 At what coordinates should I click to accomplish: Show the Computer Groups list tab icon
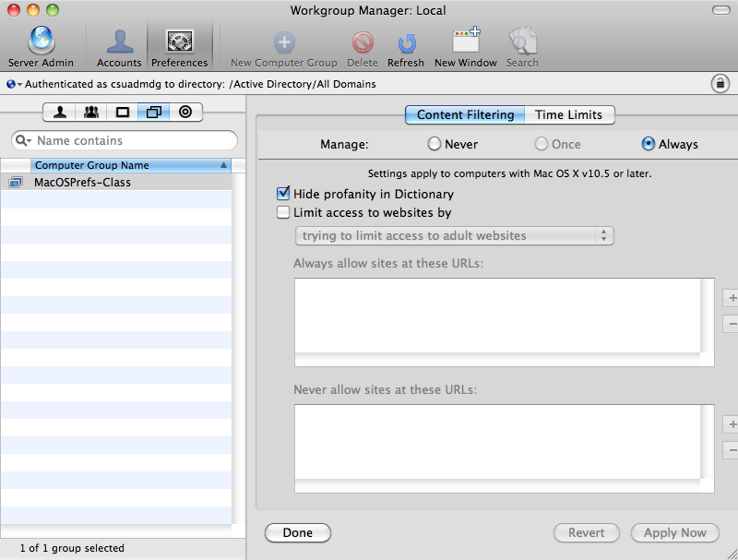tap(154, 112)
